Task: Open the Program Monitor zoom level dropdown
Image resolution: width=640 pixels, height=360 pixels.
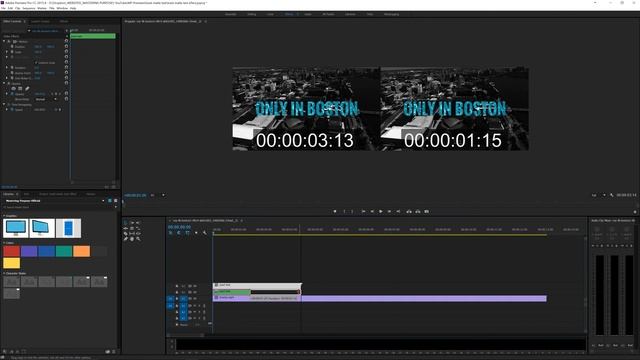Action: 157,195
